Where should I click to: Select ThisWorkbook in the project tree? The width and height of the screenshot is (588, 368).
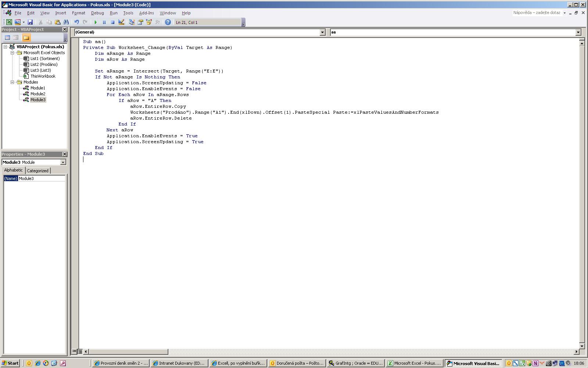[x=43, y=76]
